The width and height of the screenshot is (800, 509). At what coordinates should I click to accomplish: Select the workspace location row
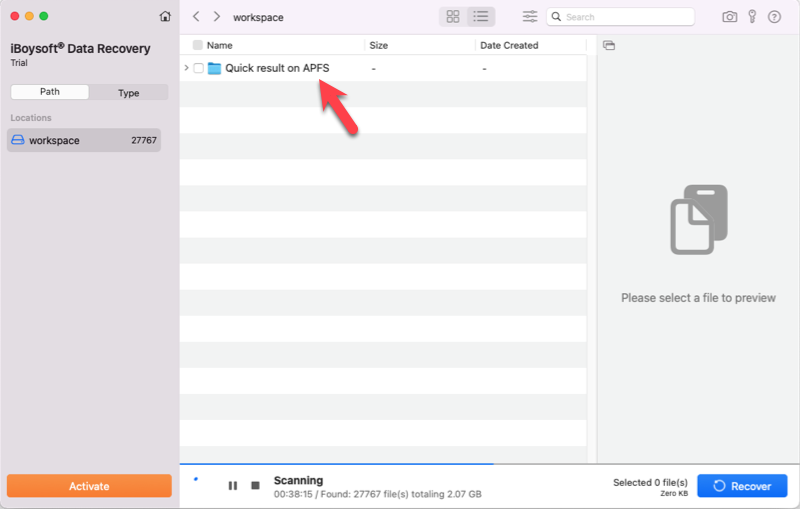[84, 140]
